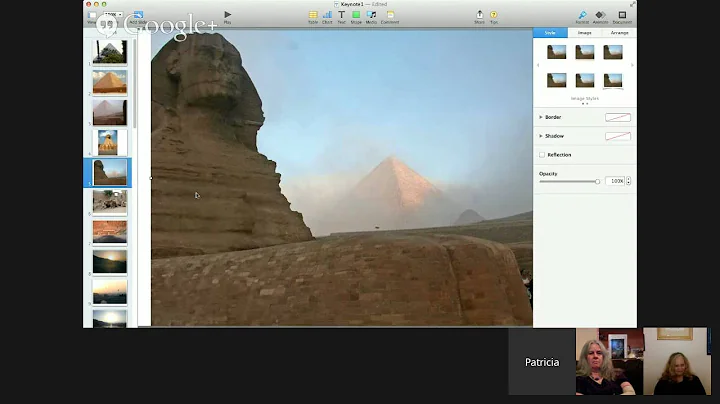Open the View menu button
The image size is (720, 404).
click(x=92, y=17)
